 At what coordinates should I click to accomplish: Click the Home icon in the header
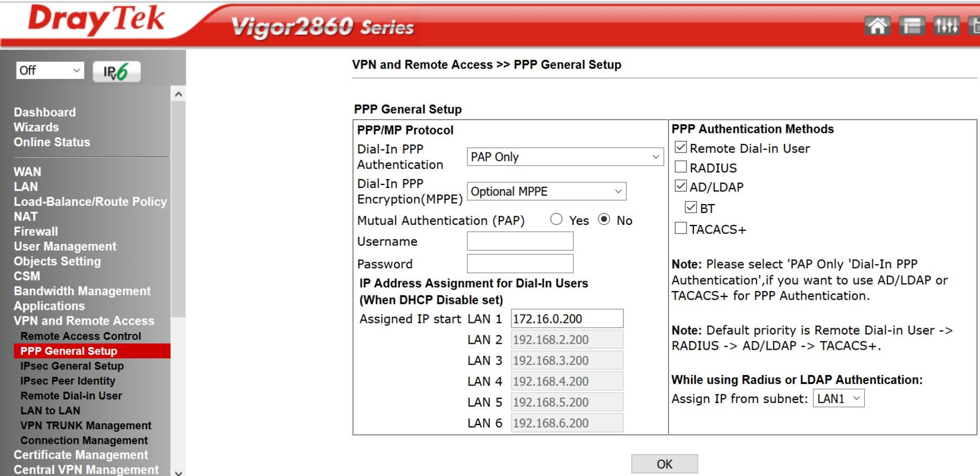click(x=877, y=26)
